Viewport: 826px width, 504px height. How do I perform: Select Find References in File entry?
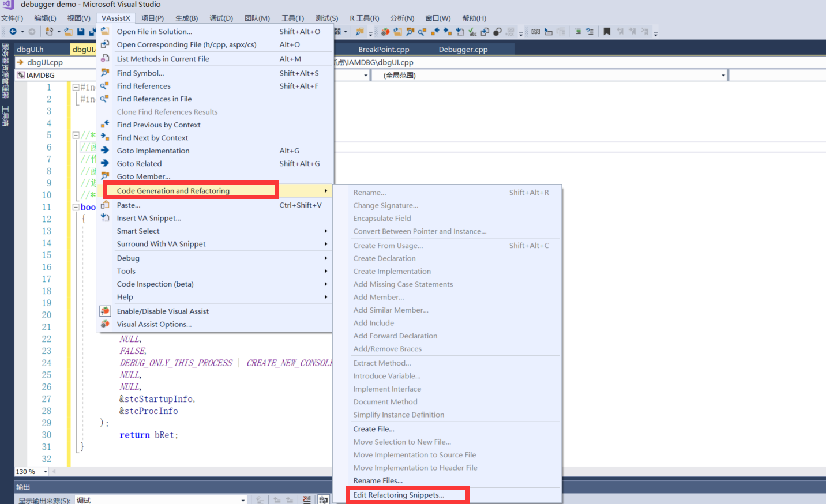click(x=215, y=99)
